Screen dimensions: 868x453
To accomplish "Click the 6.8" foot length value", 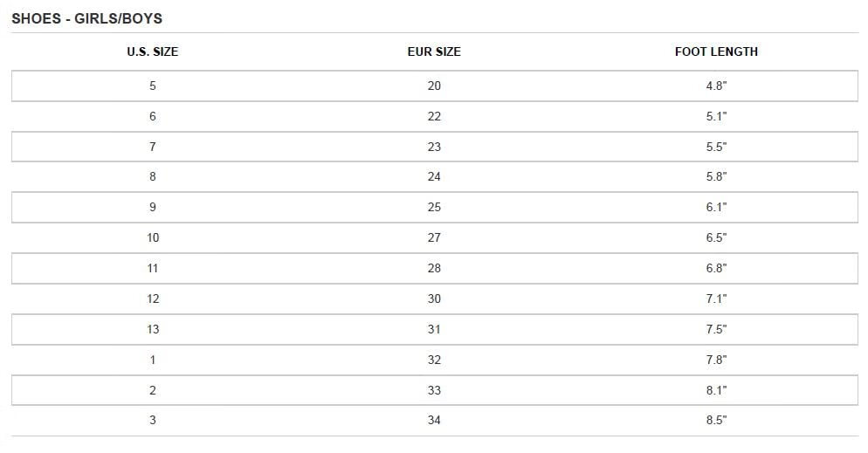I will click(716, 268).
